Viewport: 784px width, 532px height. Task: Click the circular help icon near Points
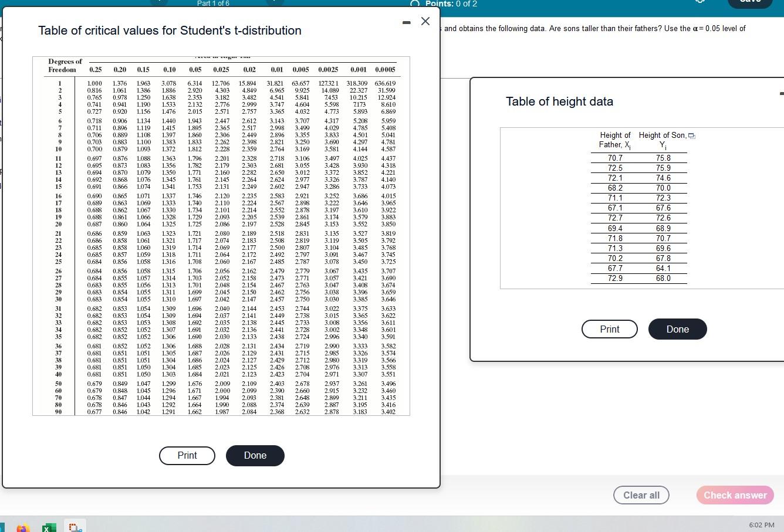point(414,4)
